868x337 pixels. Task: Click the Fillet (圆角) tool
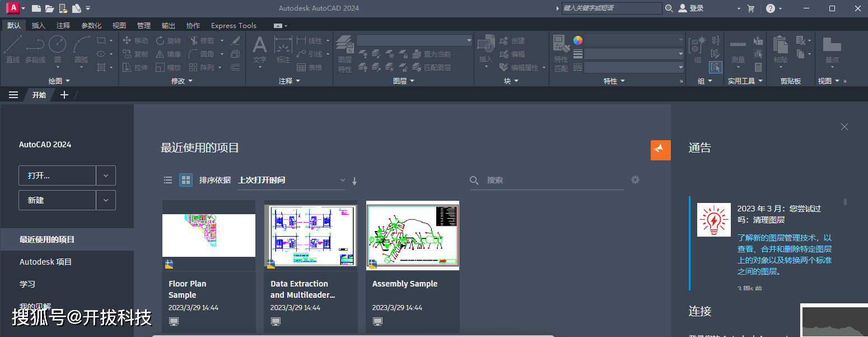202,54
